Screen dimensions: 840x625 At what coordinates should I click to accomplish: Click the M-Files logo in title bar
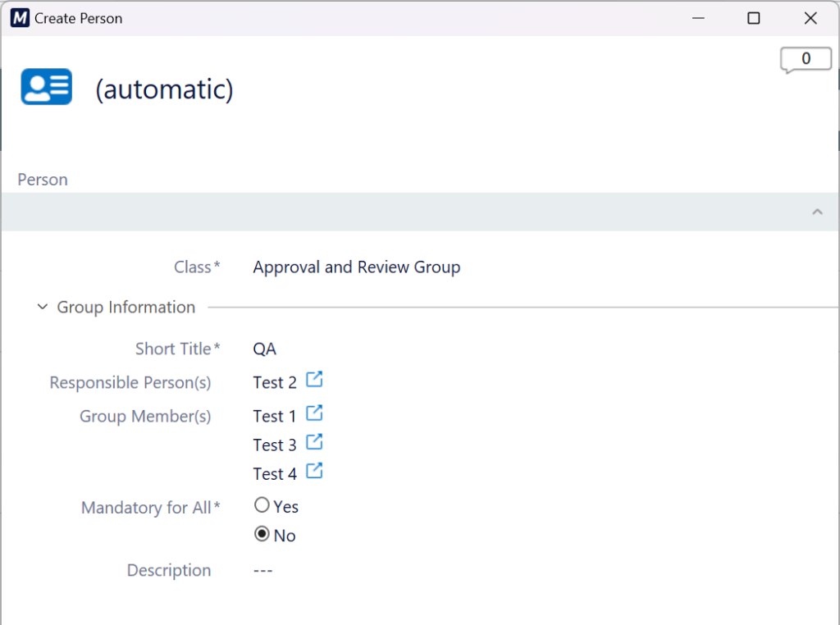pos(20,18)
